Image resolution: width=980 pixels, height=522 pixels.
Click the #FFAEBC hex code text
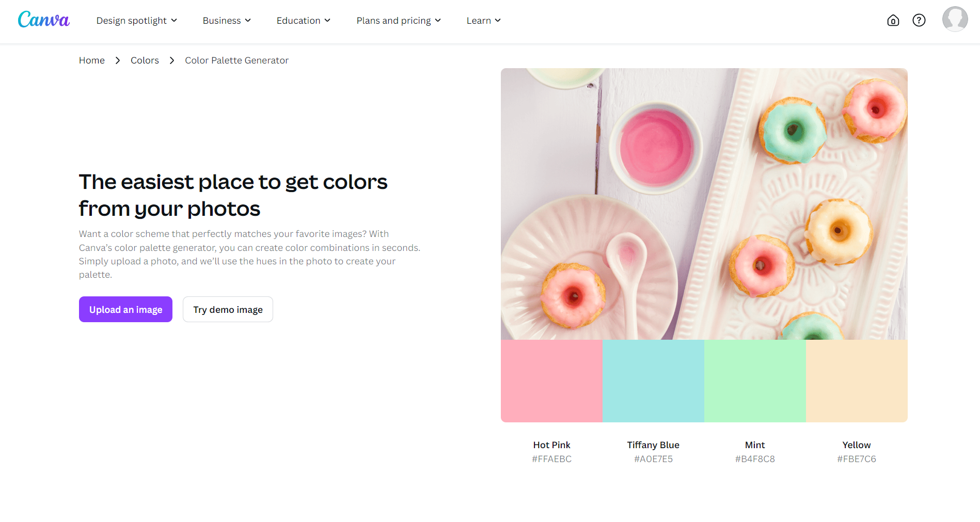click(x=551, y=459)
